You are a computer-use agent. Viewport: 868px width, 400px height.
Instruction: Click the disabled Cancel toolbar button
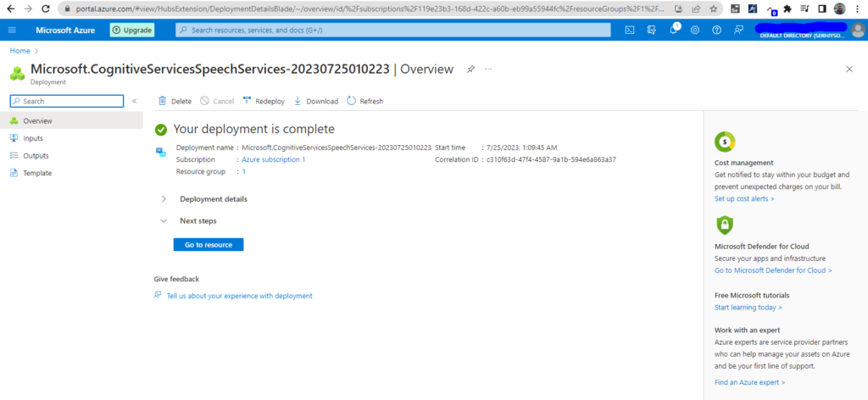pyautogui.click(x=217, y=101)
